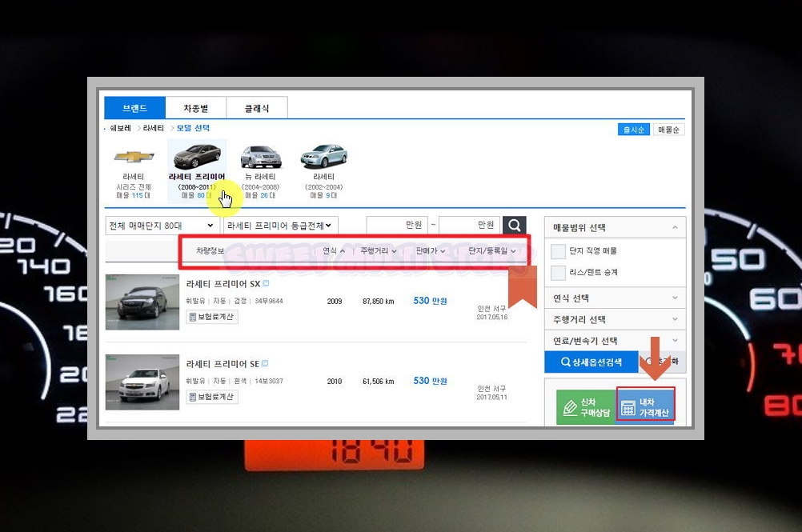Expand the 연료/변속기 선택 section
This screenshot has height=532, width=802.
(x=616, y=340)
